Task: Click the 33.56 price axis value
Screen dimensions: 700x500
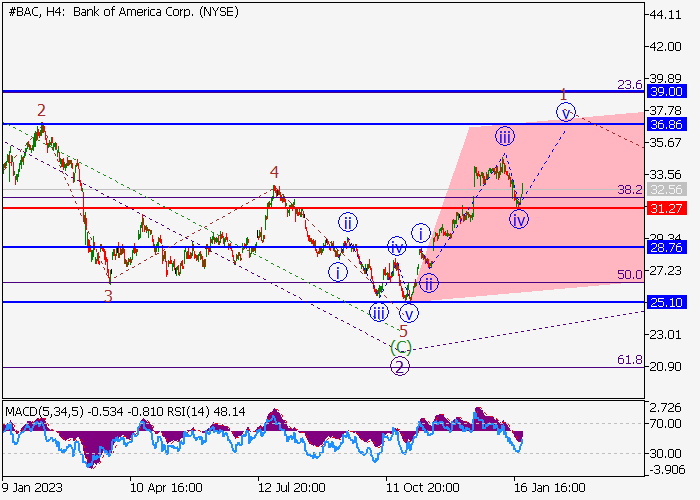Action: (x=665, y=175)
